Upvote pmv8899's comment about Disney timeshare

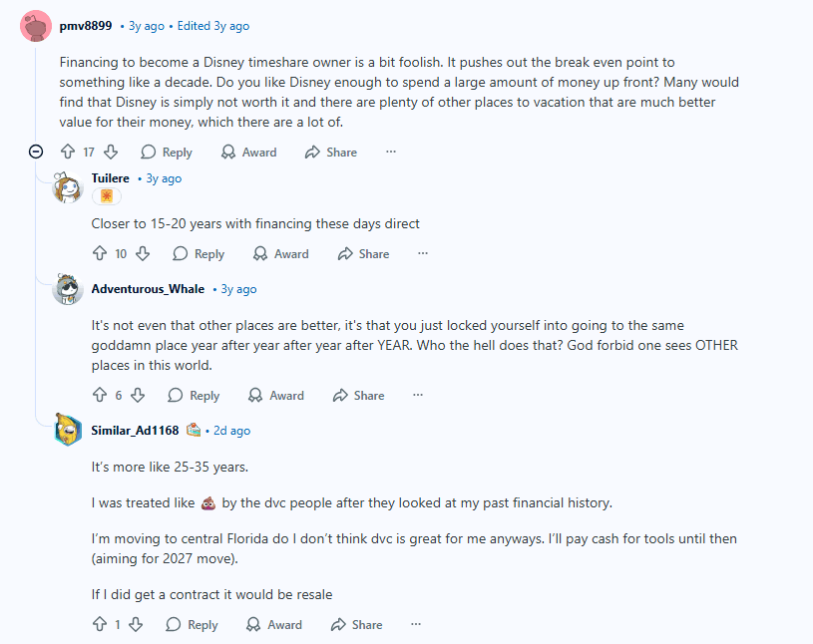pos(68,153)
